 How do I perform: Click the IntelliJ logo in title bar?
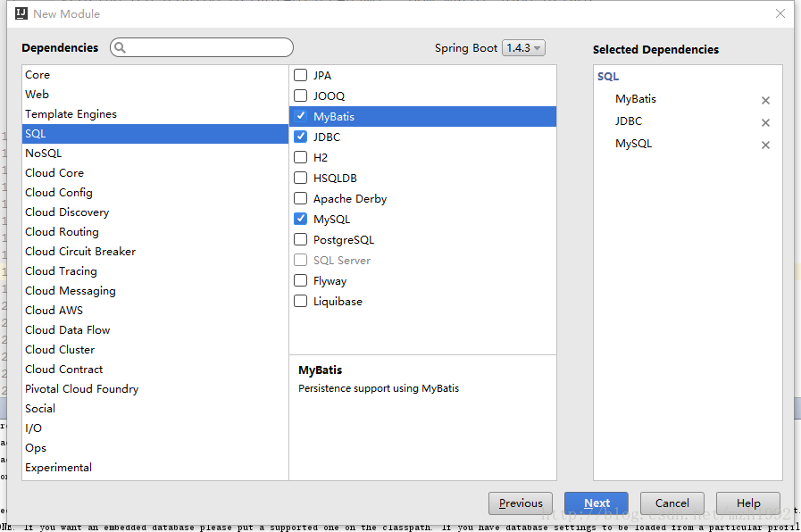[21, 13]
